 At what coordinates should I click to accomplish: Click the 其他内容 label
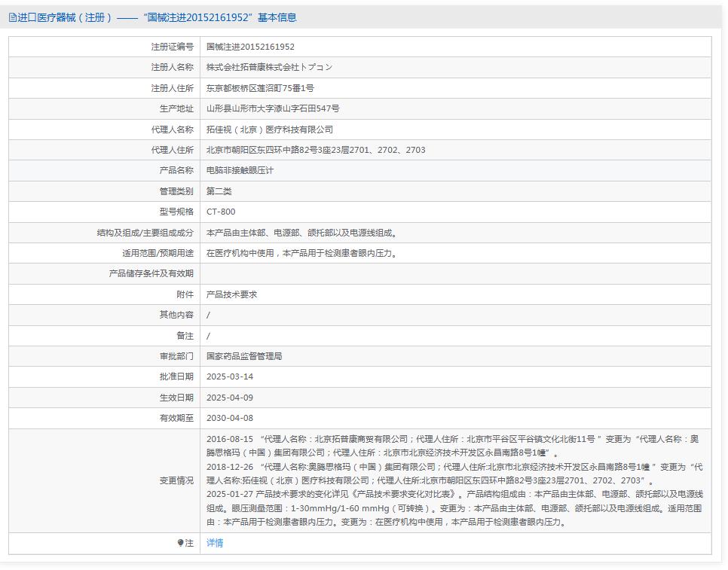coord(176,315)
